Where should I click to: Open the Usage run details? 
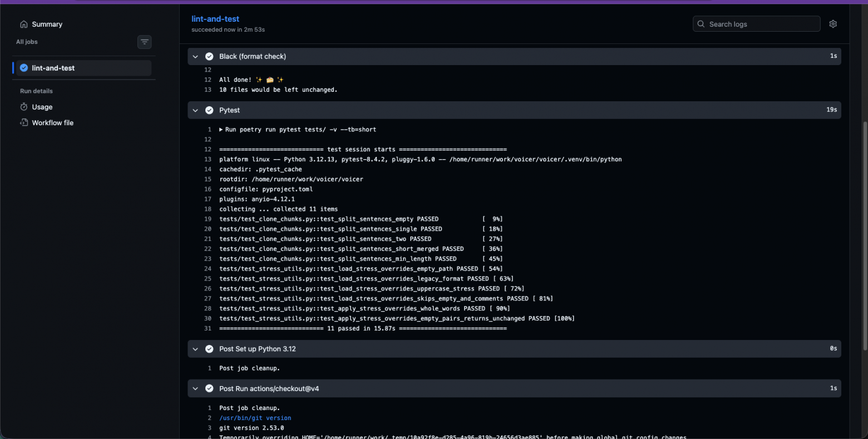[42, 107]
